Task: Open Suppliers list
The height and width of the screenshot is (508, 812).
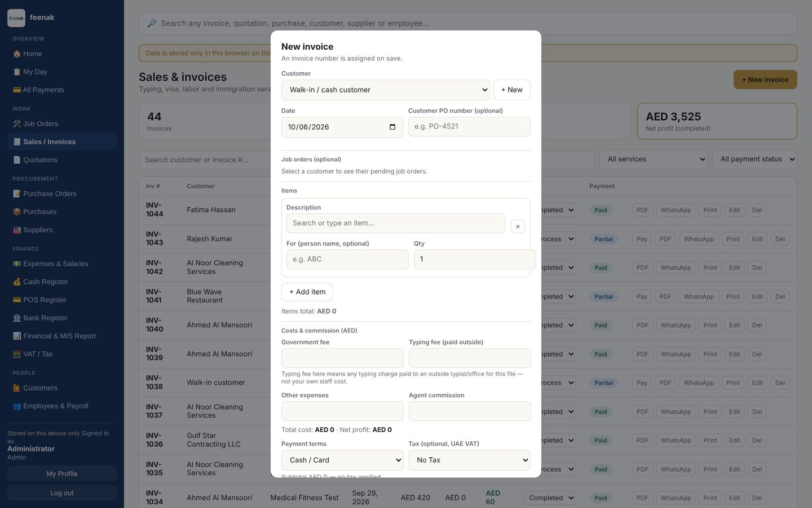Action: tap(62, 230)
